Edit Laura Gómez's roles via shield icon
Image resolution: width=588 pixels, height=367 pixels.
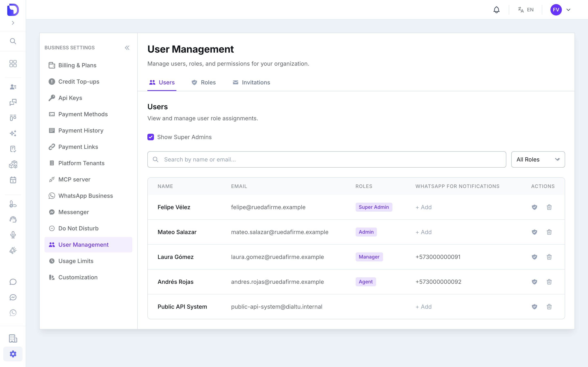point(534,257)
